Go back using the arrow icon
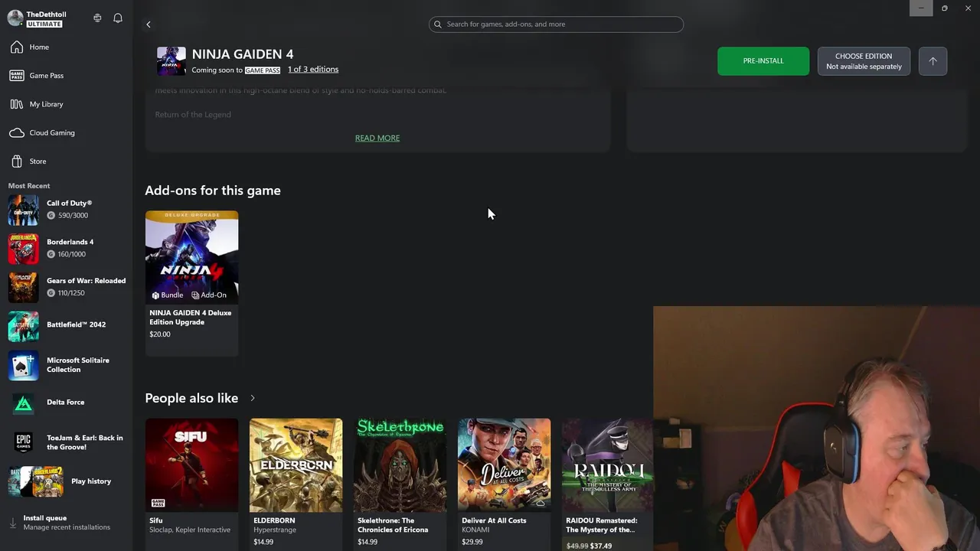980x551 pixels. (x=149, y=24)
